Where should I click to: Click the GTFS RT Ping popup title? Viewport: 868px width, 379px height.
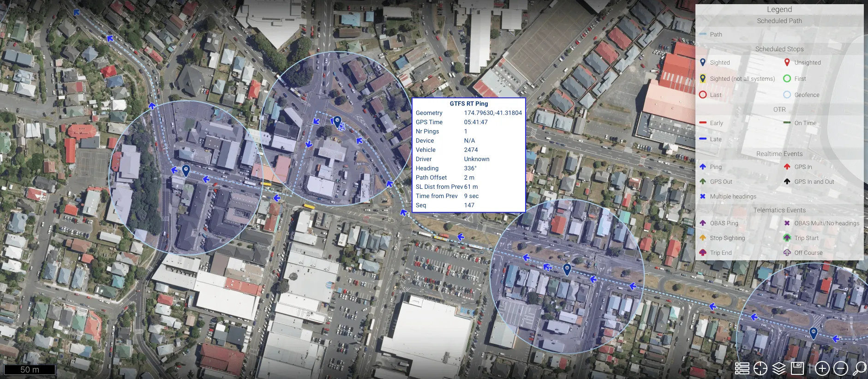point(469,103)
